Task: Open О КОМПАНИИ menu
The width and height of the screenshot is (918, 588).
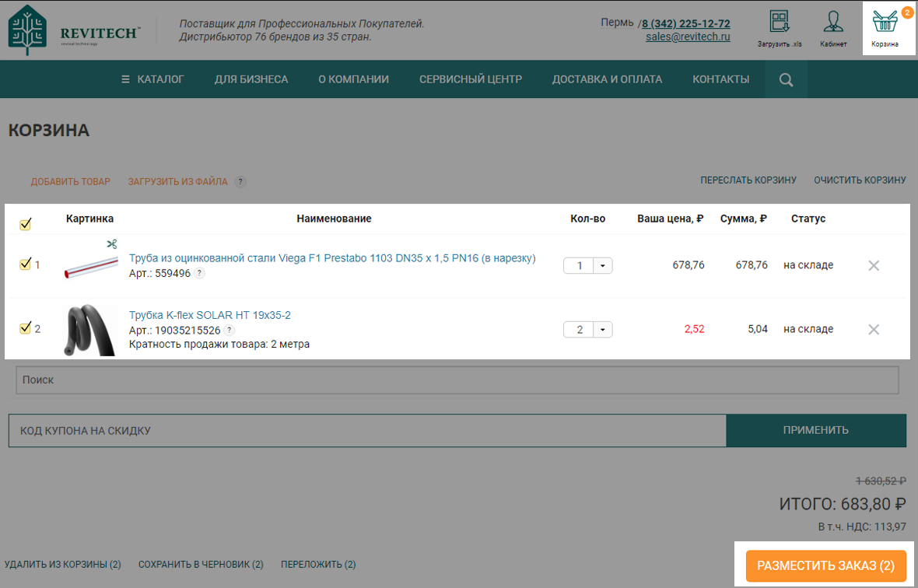Action: [x=354, y=79]
